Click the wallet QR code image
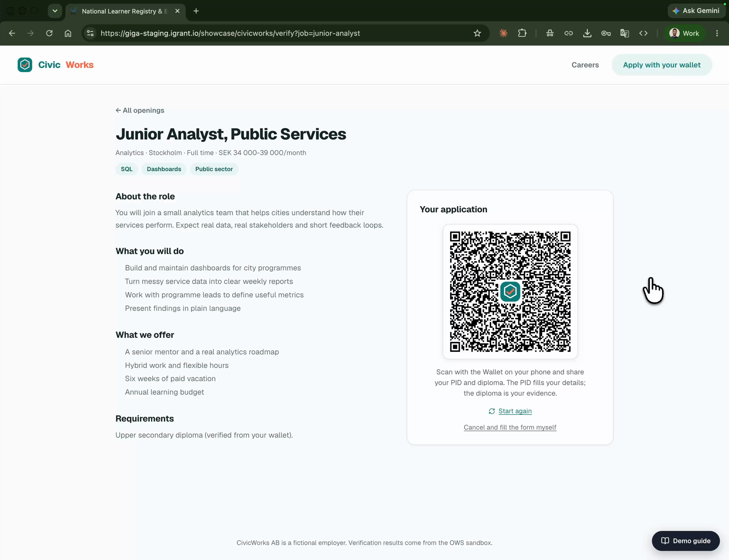 [510, 291]
